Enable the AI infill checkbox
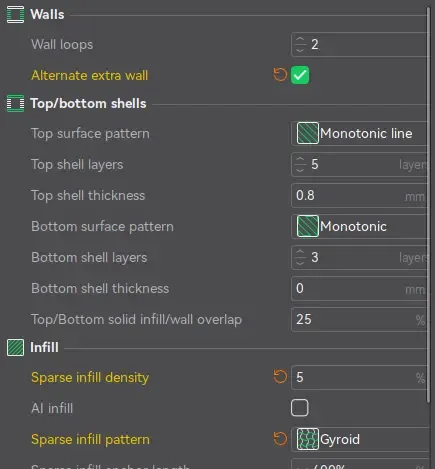 click(x=300, y=408)
